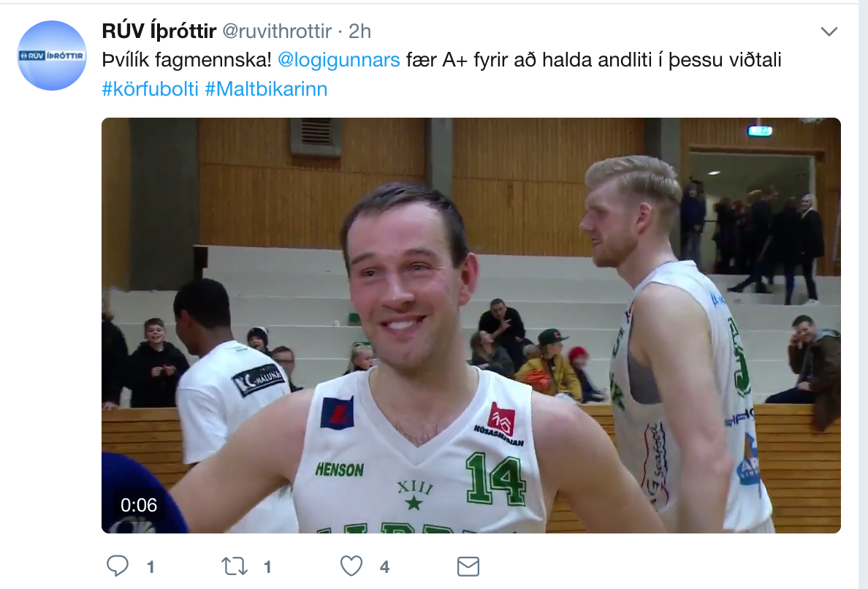Expand the tweet options chevron
The height and width of the screenshot is (589, 868).
pyautogui.click(x=829, y=31)
